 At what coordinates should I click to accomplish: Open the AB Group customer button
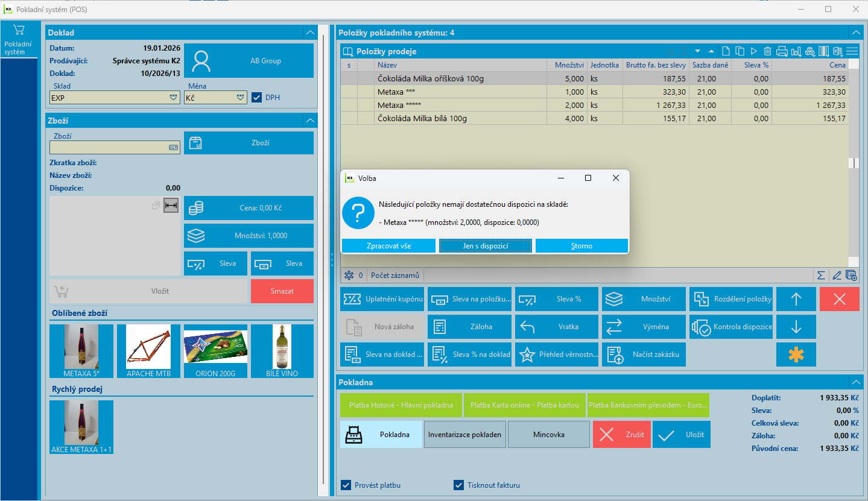(x=249, y=61)
